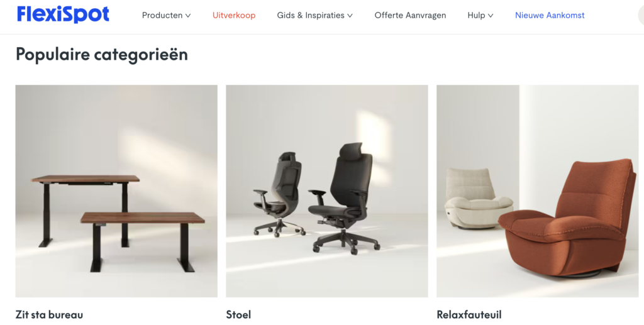644x325 pixels.
Task: Click the Gids & Inspiraties chevron arrow
Action: pos(350,16)
